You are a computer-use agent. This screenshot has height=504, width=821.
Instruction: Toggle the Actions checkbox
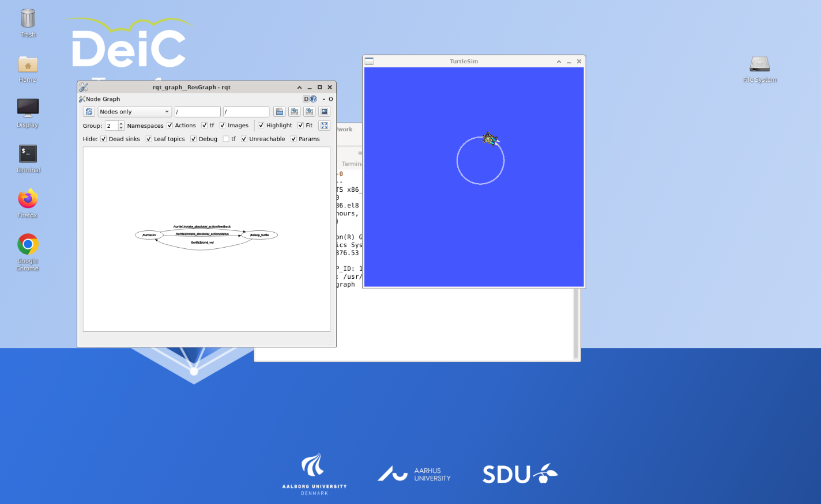click(170, 126)
